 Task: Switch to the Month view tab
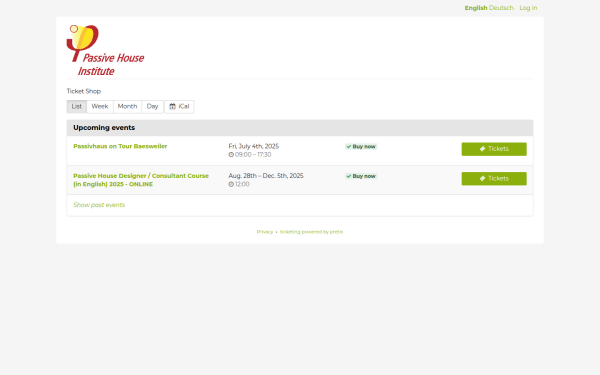[127, 106]
